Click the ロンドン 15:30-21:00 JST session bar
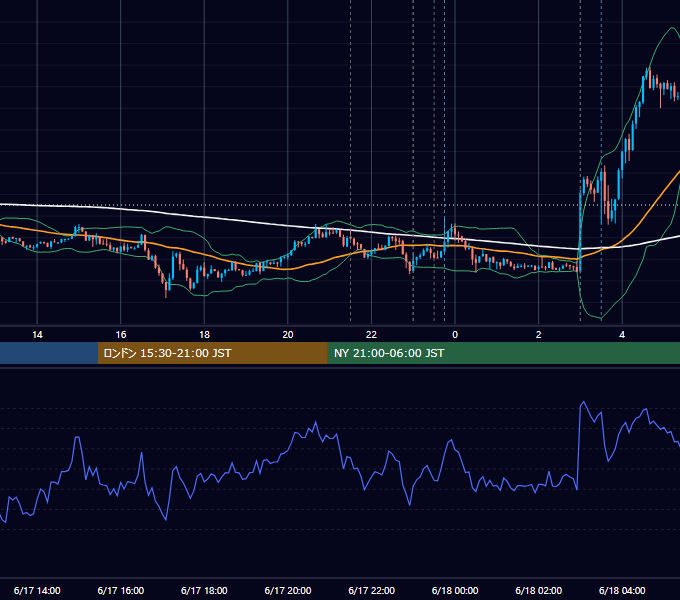Screen dimensions: 680x600 212,353
